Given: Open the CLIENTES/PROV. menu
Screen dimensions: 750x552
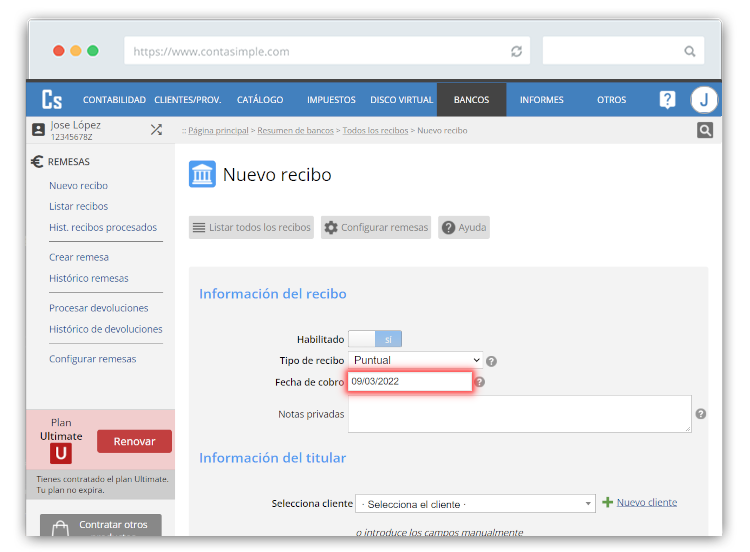Looking at the screenshot, I should [188, 99].
